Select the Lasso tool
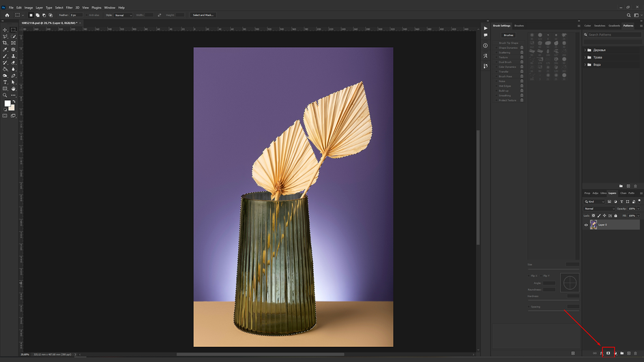This screenshot has width=644, height=362. pyautogui.click(x=5, y=37)
